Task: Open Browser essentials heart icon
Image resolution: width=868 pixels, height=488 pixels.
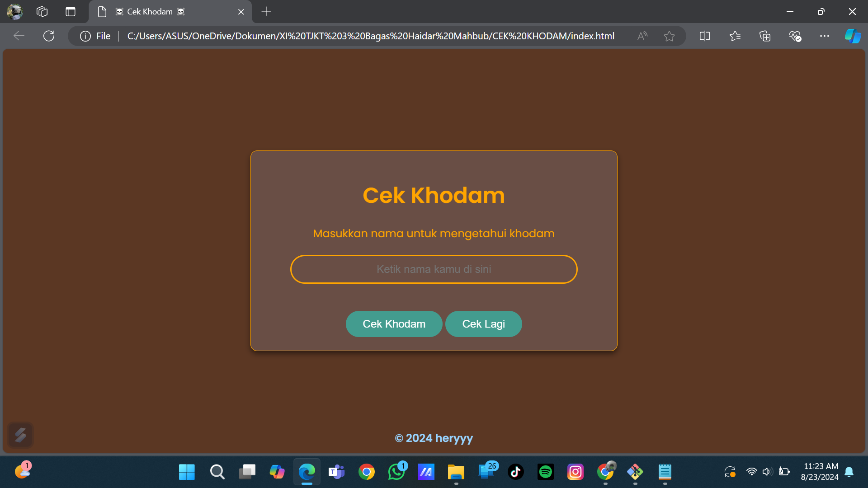Action: point(795,36)
